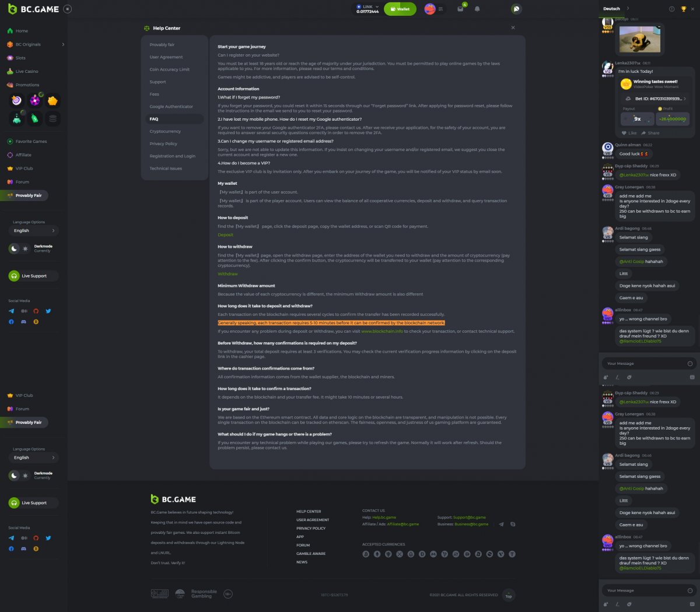The height and width of the screenshot is (612, 700).
Task: Open the green cash tag bonus
Action: pyautogui.click(x=35, y=119)
